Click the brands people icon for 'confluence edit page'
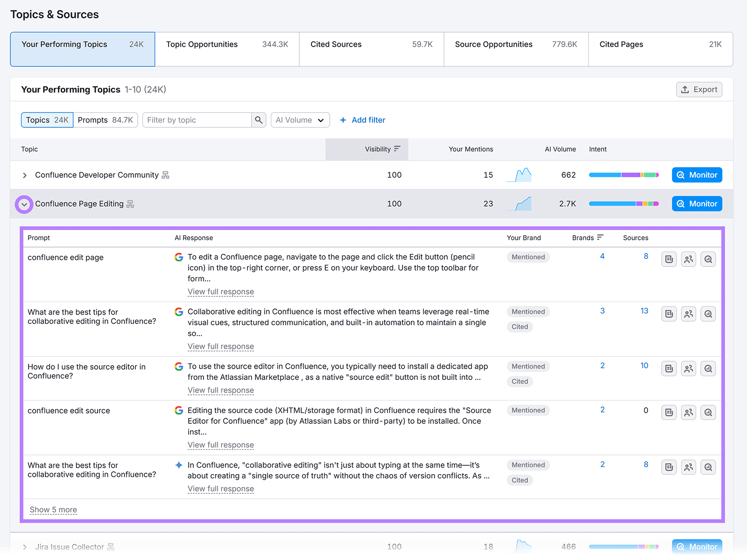This screenshot has height=560, width=747. [x=688, y=259]
